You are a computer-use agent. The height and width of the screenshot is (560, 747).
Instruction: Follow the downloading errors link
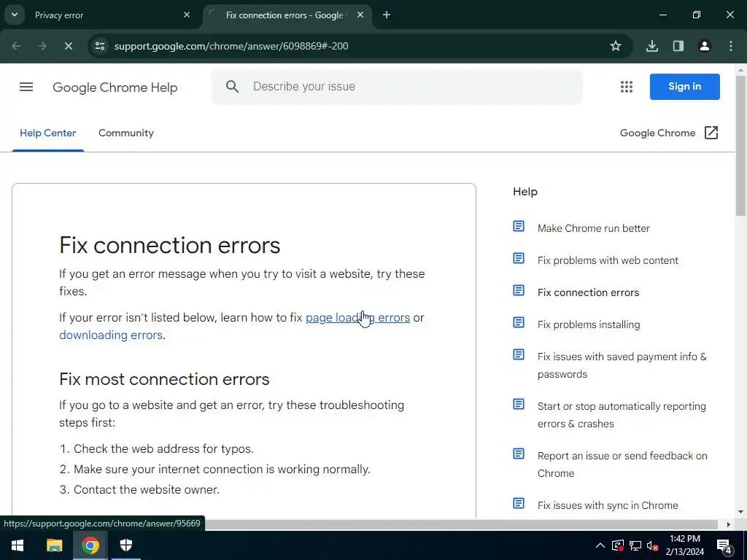pos(111,335)
